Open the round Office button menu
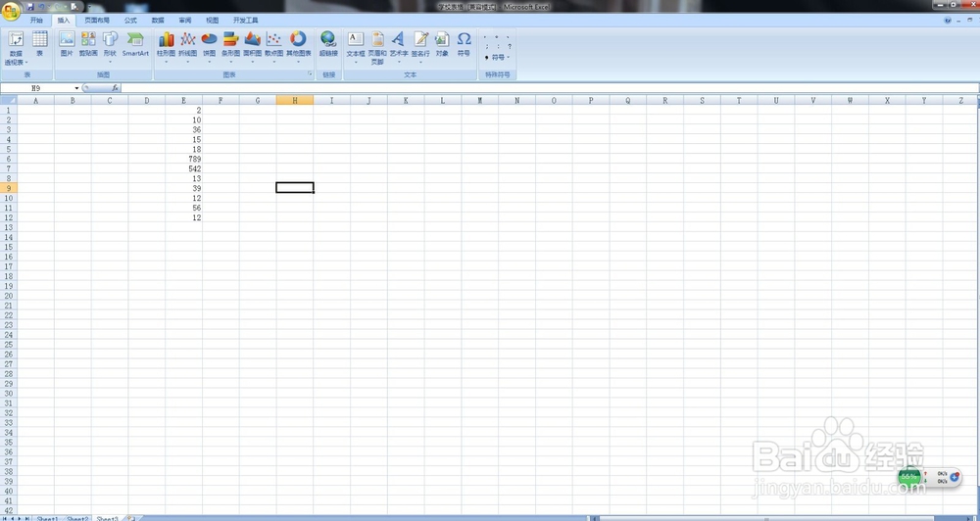The image size is (980, 521). point(11,10)
